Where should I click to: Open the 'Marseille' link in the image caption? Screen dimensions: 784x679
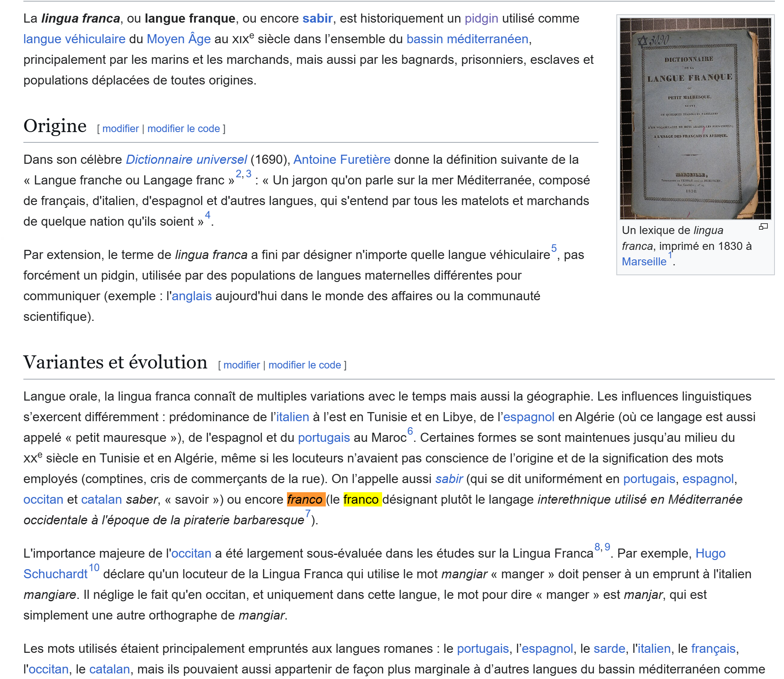point(644,262)
